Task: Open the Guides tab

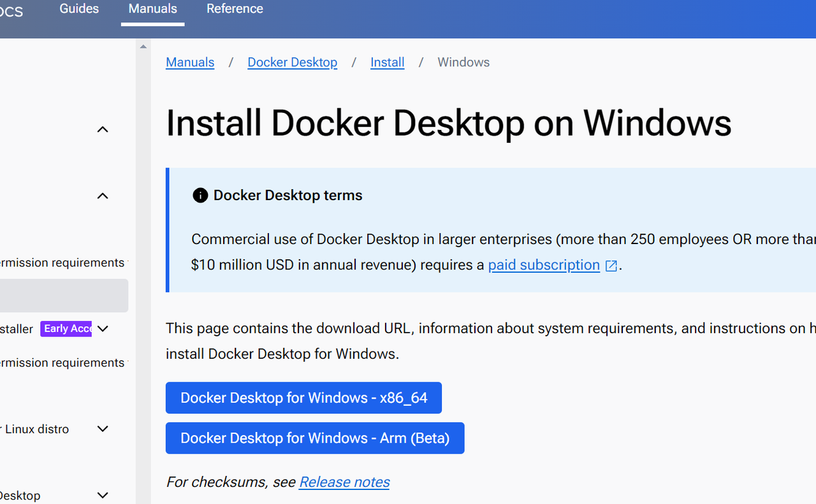Action: point(79,9)
